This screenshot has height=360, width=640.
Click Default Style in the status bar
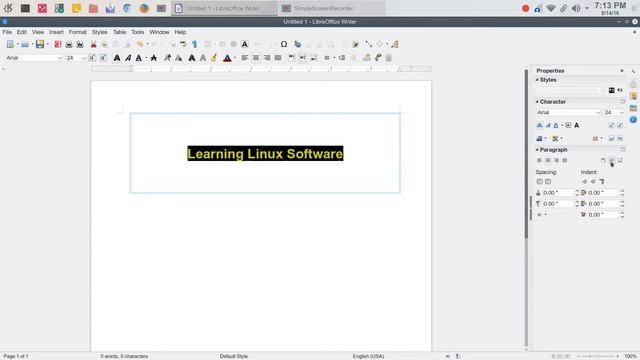(x=233, y=356)
